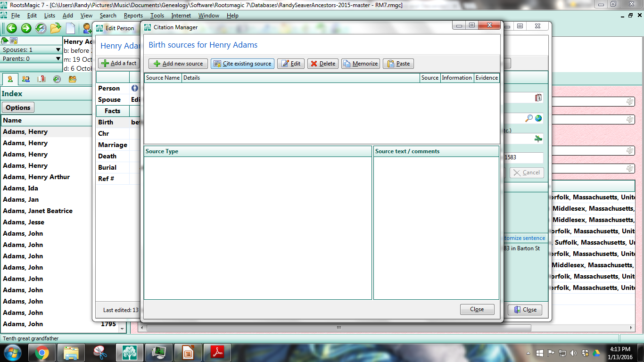Image resolution: width=644 pixels, height=362 pixels.
Task: Open the date calendar icon in Edit Person
Action: [538, 98]
